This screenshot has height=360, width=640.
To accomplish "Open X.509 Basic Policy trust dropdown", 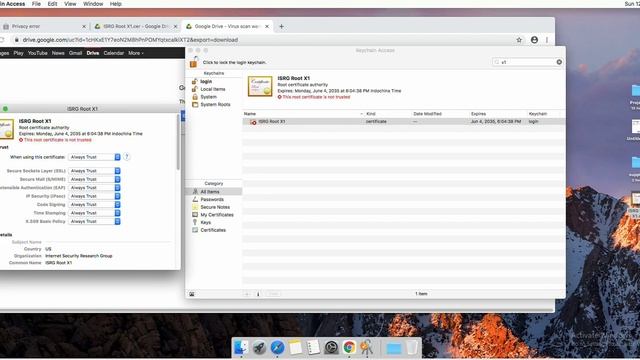I will pyautogui.click(x=94, y=221).
